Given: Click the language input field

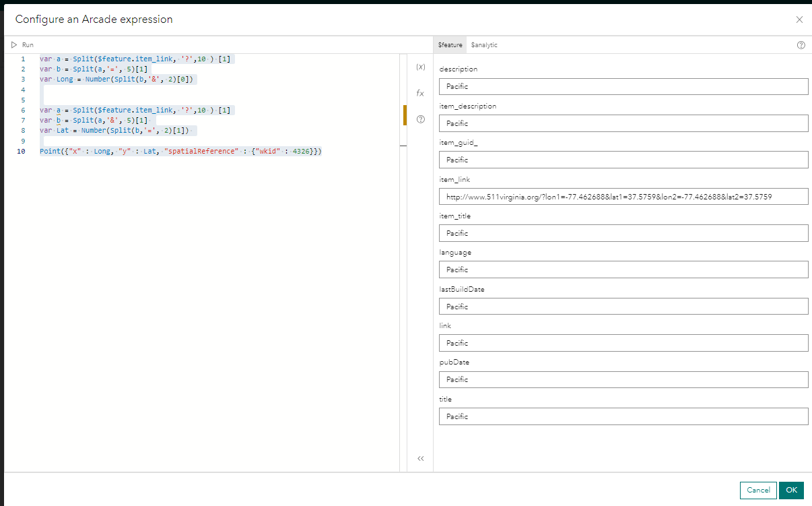Looking at the screenshot, I should (623, 269).
